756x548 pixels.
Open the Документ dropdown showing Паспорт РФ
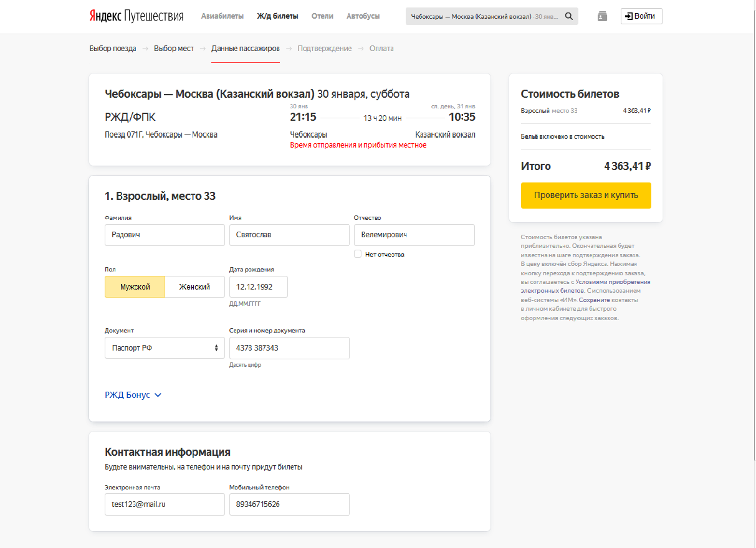pos(165,348)
